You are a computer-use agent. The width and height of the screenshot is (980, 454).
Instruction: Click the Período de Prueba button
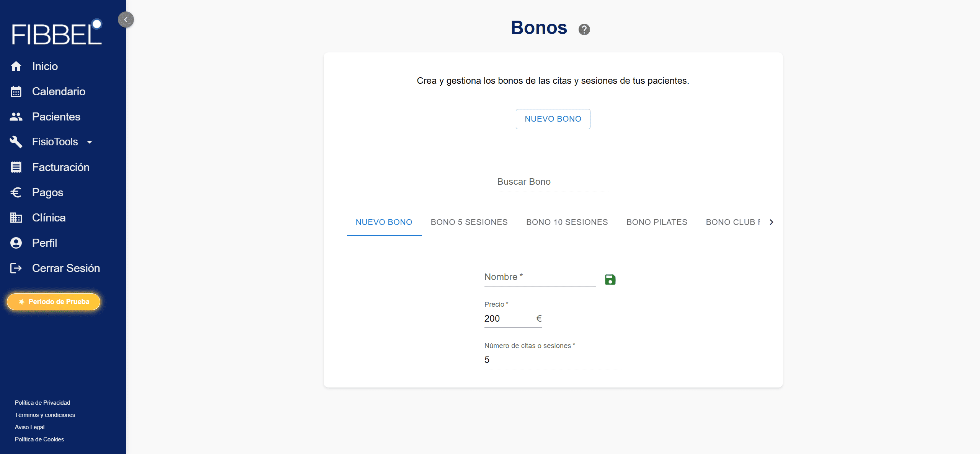coord(54,302)
